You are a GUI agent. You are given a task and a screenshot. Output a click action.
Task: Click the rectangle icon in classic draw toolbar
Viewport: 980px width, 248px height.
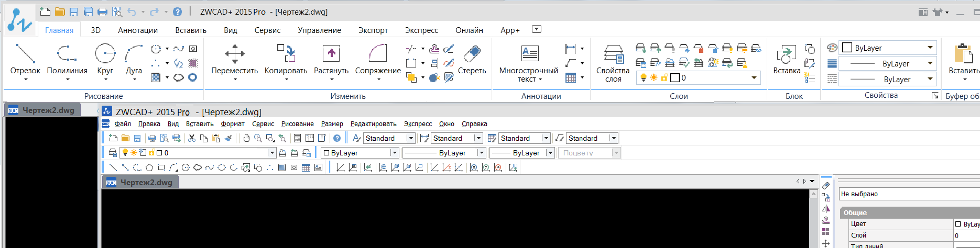161,167
